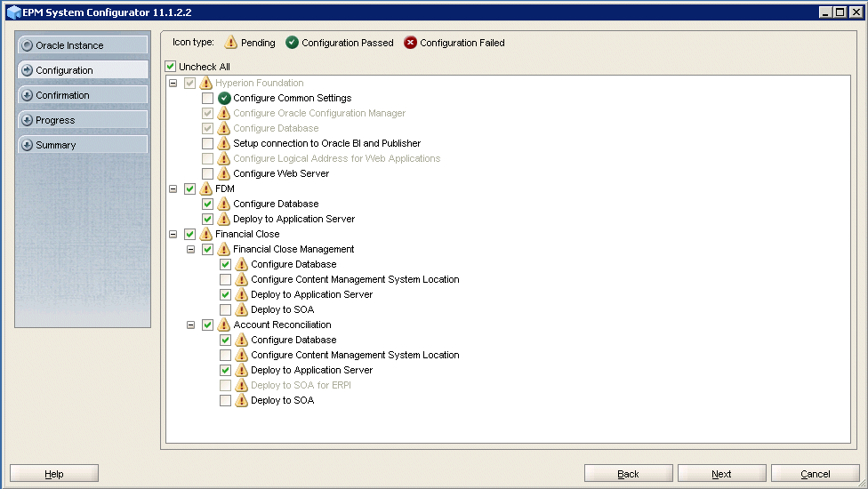Click the Configuration Passed legend icon
Image resolution: width=868 pixels, height=489 pixels.
[x=292, y=43]
